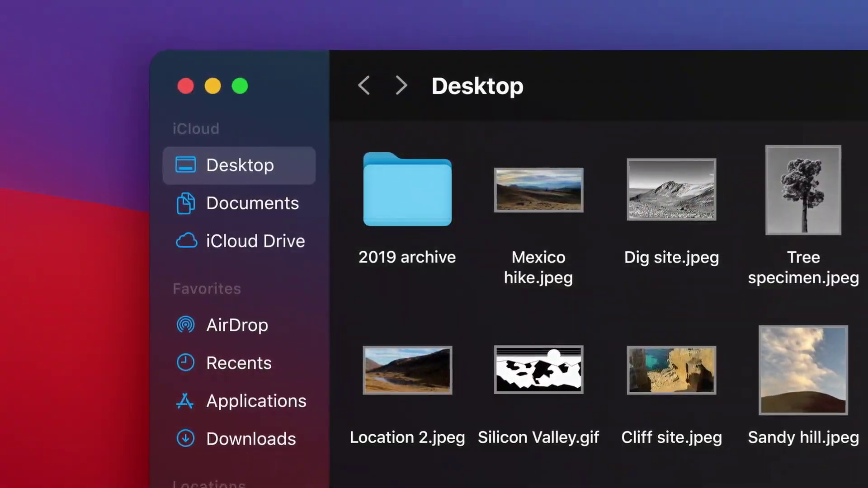Select the Silicon Valley.gif file
The image size is (868, 488).
[x=538, y=370]
